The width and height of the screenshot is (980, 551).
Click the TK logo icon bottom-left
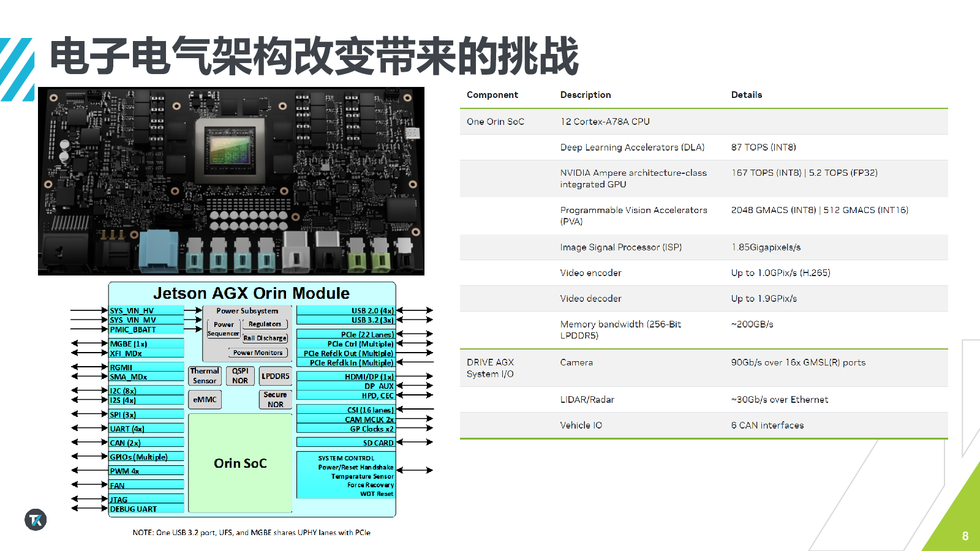coord(36,520)
